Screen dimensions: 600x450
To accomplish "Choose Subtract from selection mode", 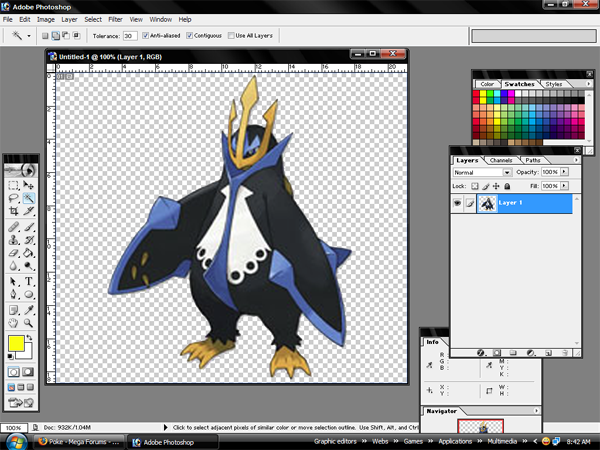I will (66, 36).
